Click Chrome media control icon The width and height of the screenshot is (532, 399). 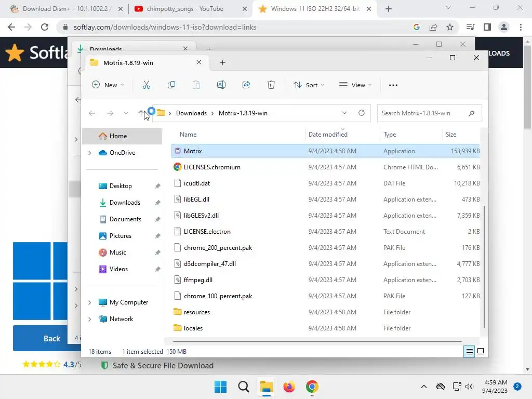[x=471, y=27]
